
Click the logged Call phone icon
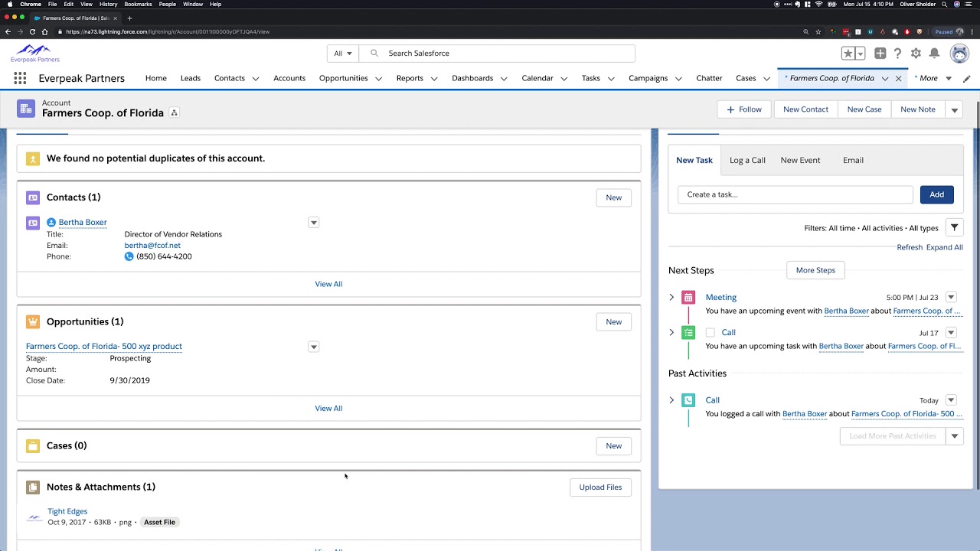pos(688,400)
